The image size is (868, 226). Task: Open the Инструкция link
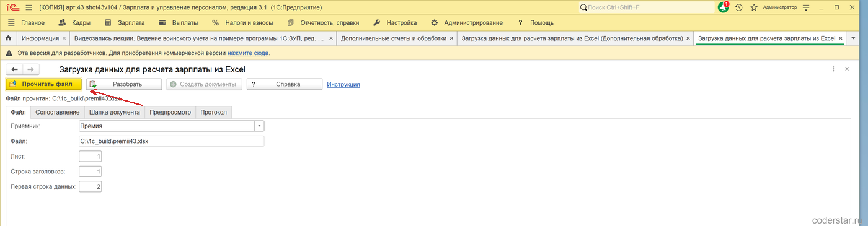pos(343,84)
